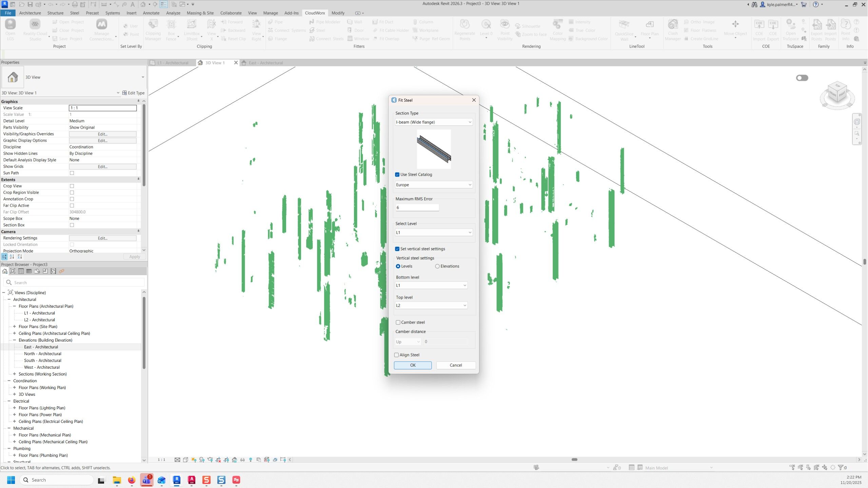The width and height of the screenshot is (868, 488).
Task: Enable the Camber steel checkbox
Action: [398, 322]
